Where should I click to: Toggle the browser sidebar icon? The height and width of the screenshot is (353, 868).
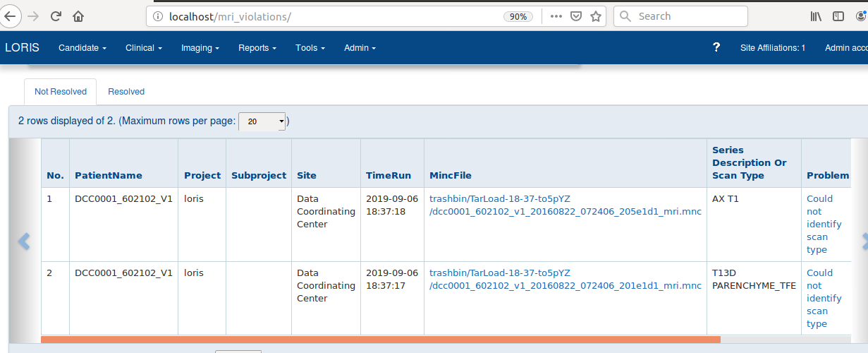click(x=838, y=16)
